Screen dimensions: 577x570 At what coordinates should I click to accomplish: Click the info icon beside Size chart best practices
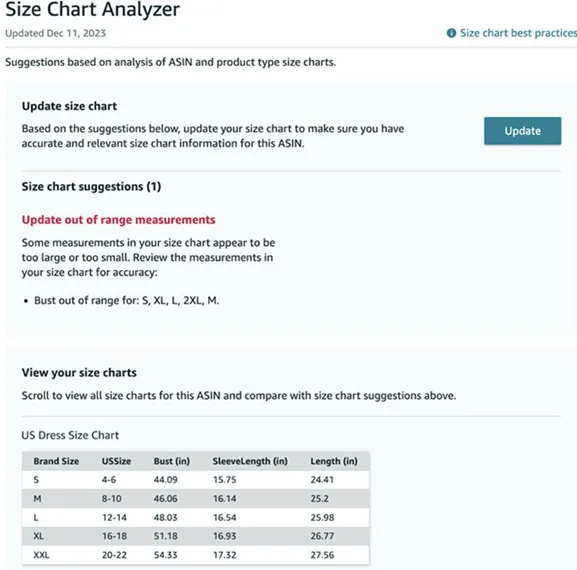point(451,33)
